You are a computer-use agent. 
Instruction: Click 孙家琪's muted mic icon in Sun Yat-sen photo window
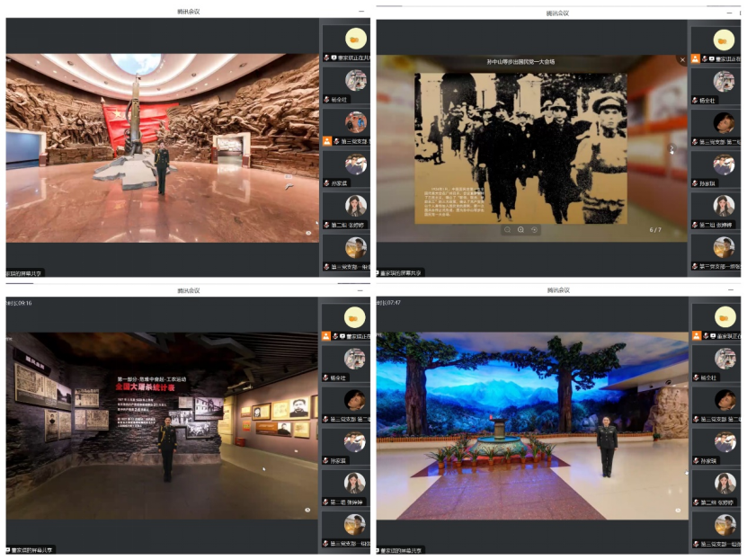pos(695,183)
